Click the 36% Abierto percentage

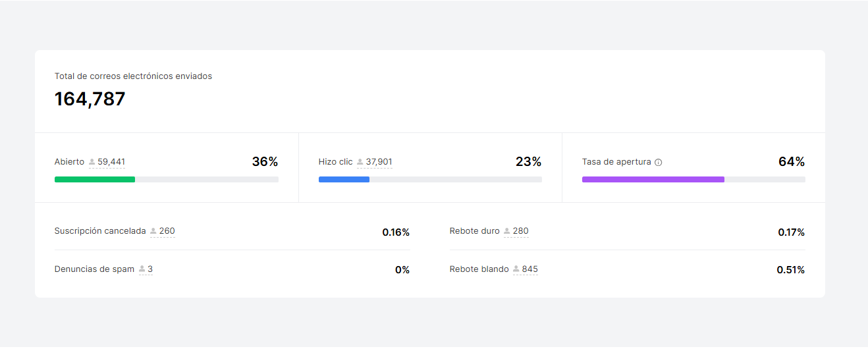[265, 162]
